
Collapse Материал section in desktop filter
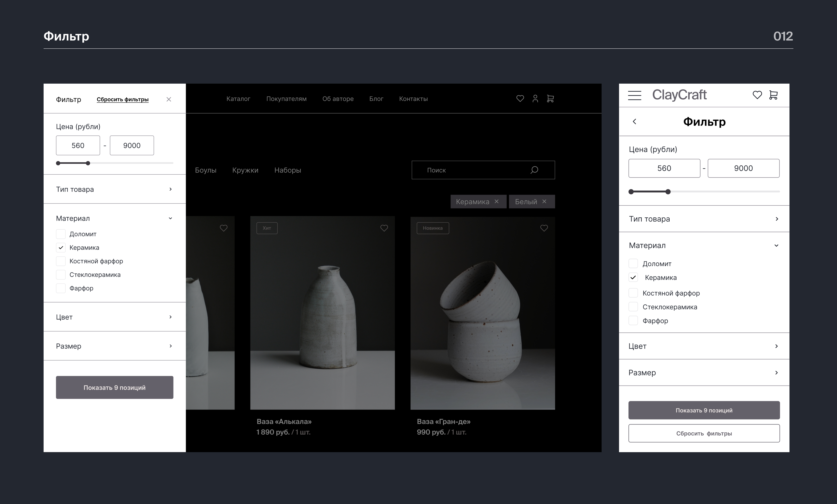point(170,218)
